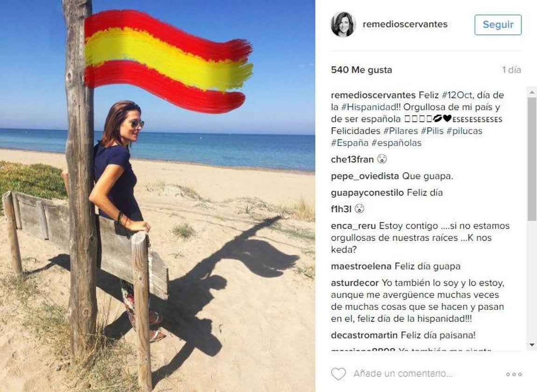The image size is (537, 392).
Task: Click the '540 Me gusta' likes count
Action: (361, 70)
